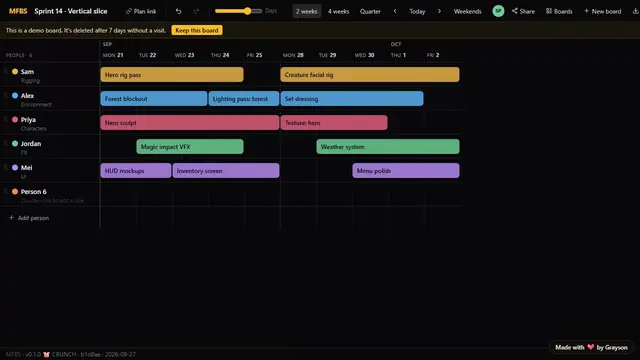Click the Made with heart by Grayson badge

click(x=591, y=347)
